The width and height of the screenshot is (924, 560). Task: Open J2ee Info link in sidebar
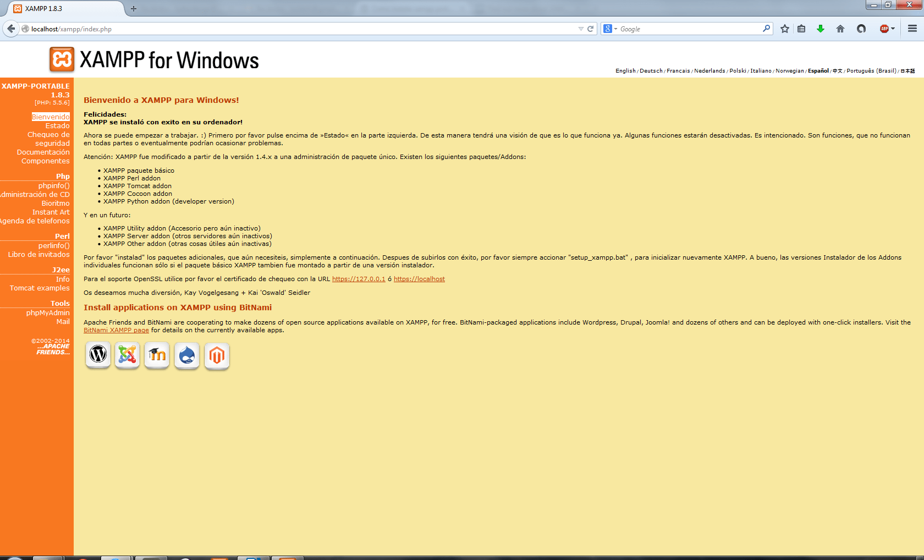click(63, 279)
